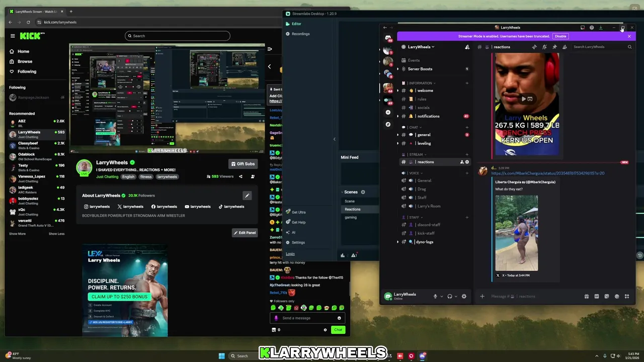
Task: Click search icon in Discord search box
Action: pyautogui.click(x=629, y=47)
